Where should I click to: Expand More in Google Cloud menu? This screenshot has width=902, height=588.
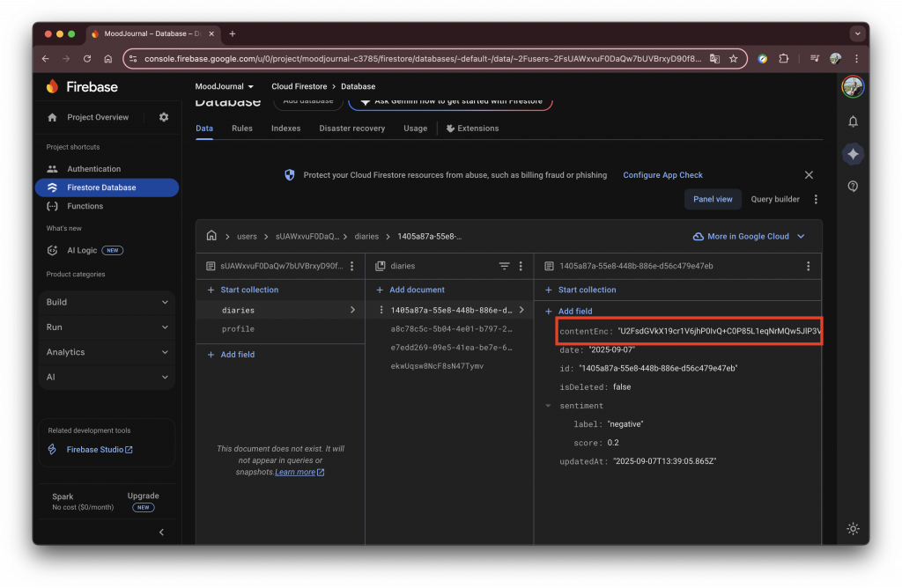(749, 236)
